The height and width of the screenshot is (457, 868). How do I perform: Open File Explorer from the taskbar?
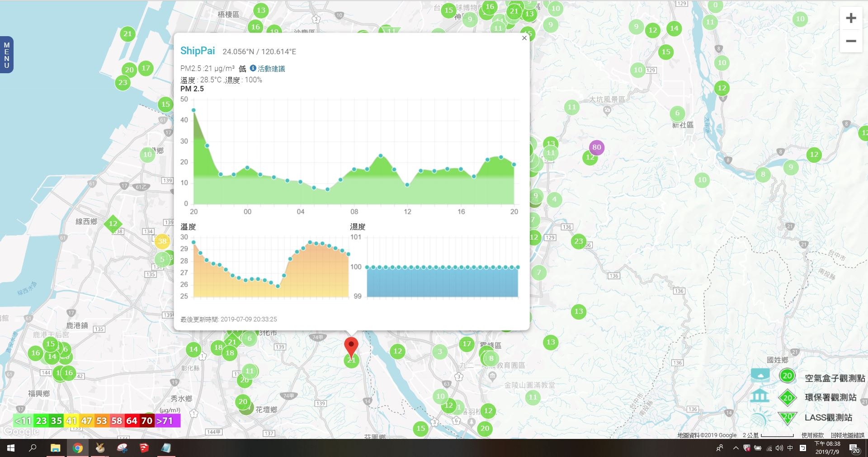55,448
